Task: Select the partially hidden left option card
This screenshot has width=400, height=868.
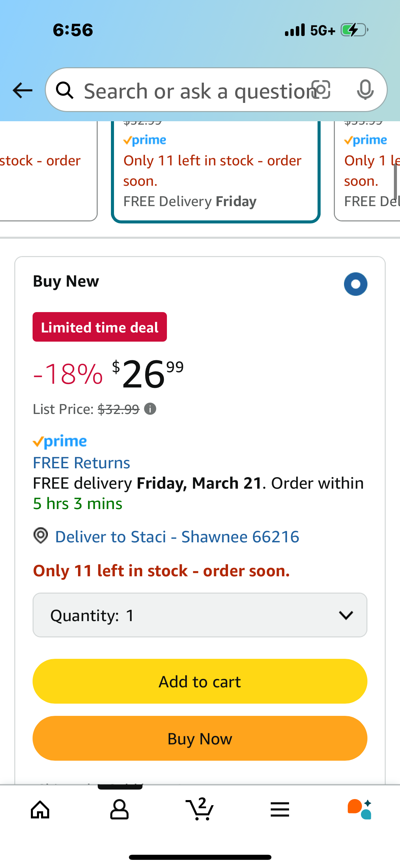Action: point(49,171)
